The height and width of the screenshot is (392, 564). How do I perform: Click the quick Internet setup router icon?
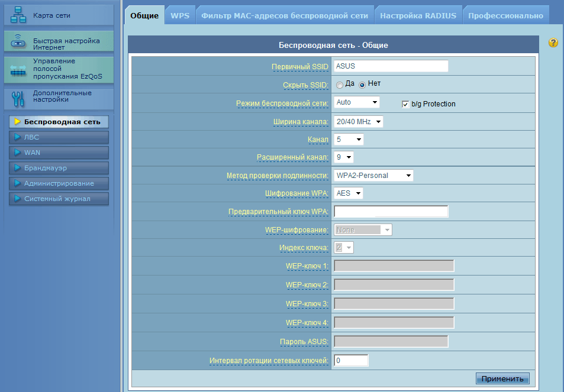click(x=18, y=44)
